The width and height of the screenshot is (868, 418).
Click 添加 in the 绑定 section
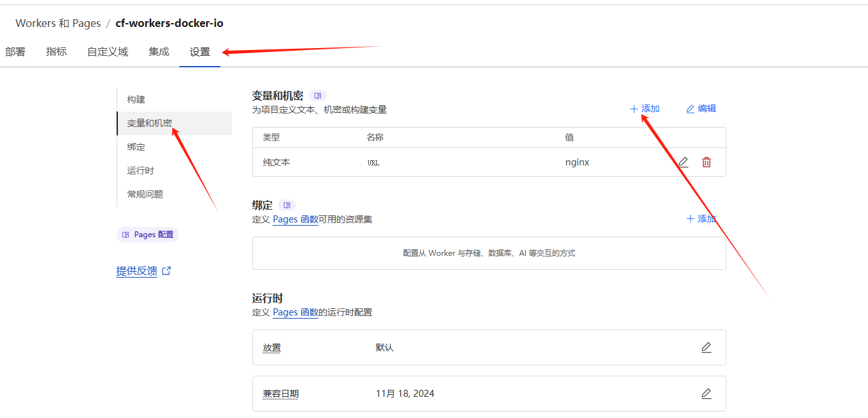(x=701, y=219)
